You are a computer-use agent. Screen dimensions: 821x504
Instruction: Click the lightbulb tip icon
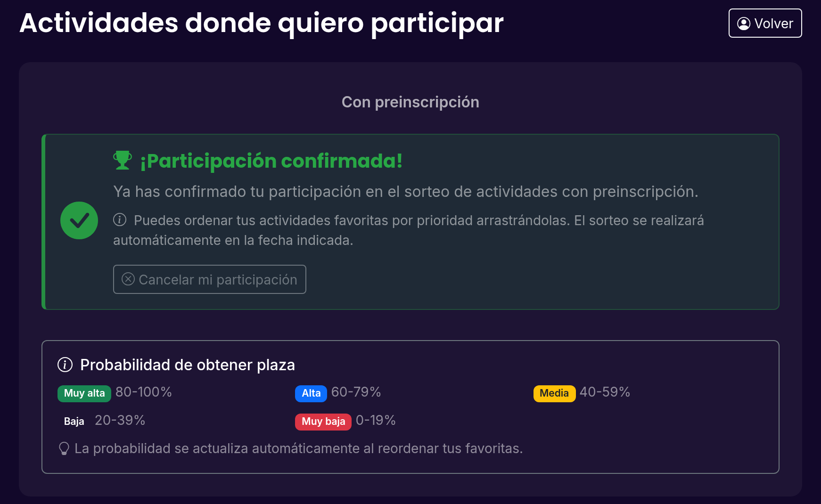64,448
